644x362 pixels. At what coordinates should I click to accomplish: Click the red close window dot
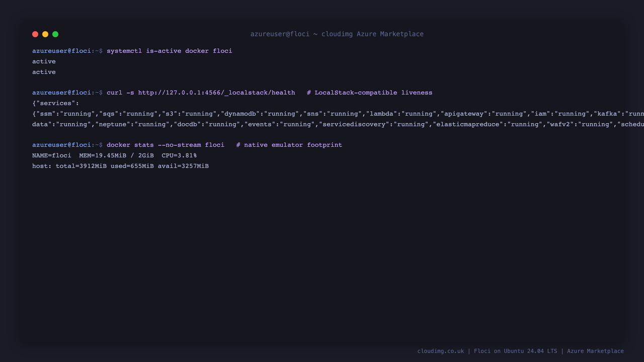coord(35,34)
